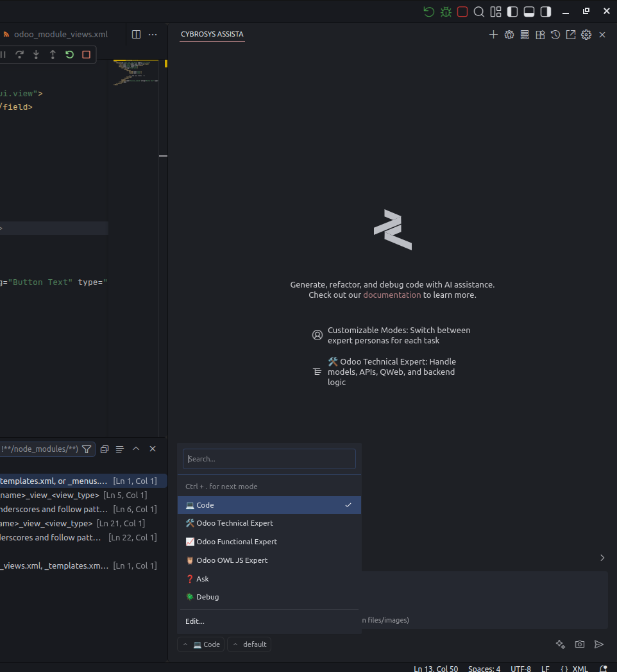The width and height of the screenshot is (617, 672).
Task: Select the Odoo Functional Expert mode
Action: tap(269, 542)
